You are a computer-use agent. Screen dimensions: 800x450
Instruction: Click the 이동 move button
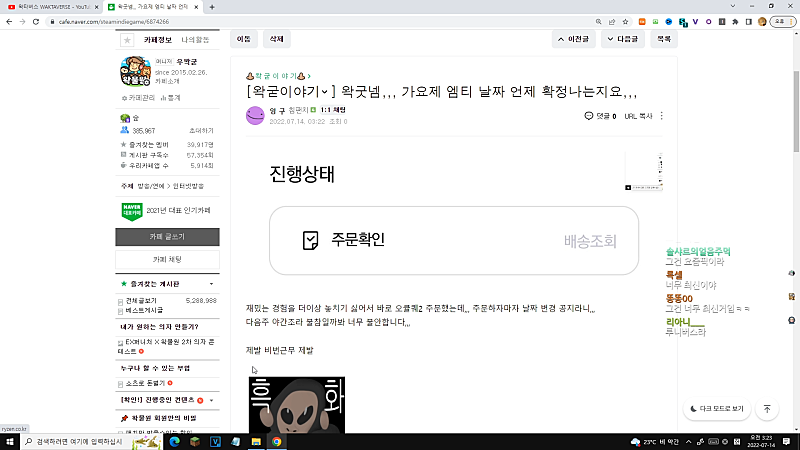pos(244,39)
